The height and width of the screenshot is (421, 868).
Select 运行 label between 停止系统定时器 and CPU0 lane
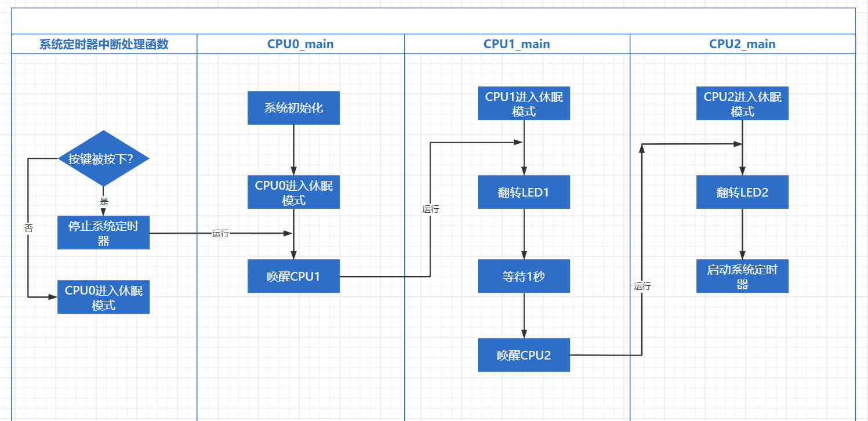pos(220,233)
